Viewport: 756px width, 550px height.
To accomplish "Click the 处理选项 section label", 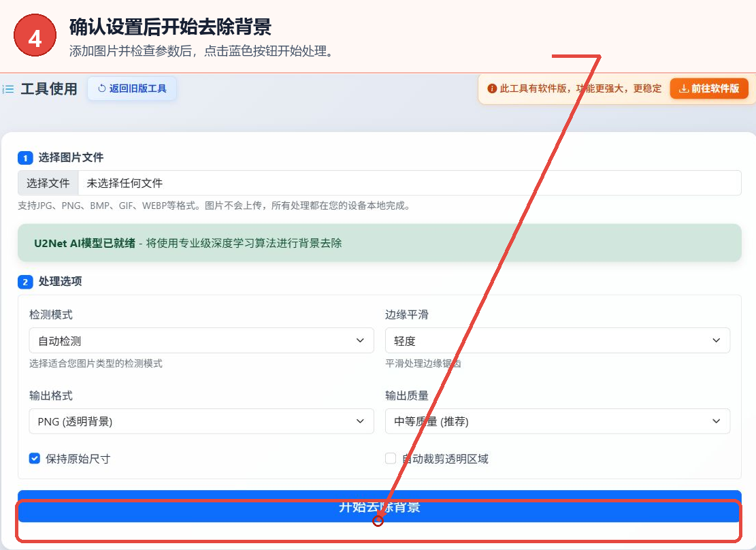I will point(61,281).
